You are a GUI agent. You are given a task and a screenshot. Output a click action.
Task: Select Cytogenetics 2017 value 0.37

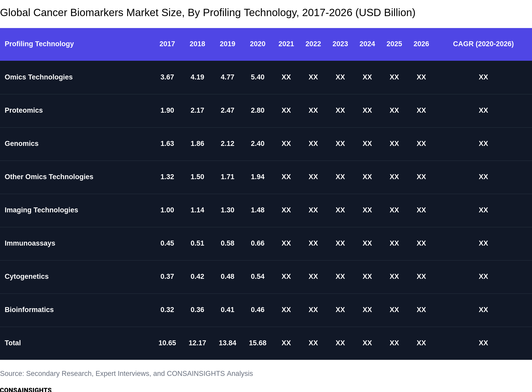tap(167, 276)
